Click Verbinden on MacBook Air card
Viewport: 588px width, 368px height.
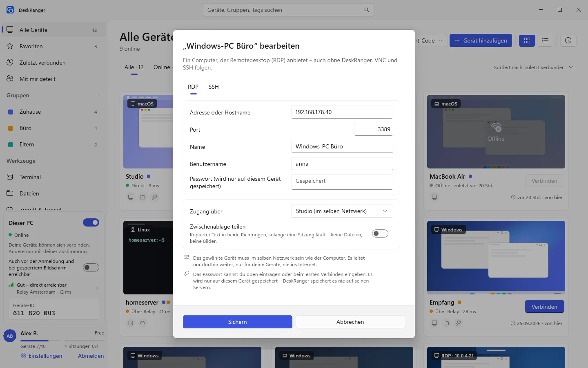point(544,181)
